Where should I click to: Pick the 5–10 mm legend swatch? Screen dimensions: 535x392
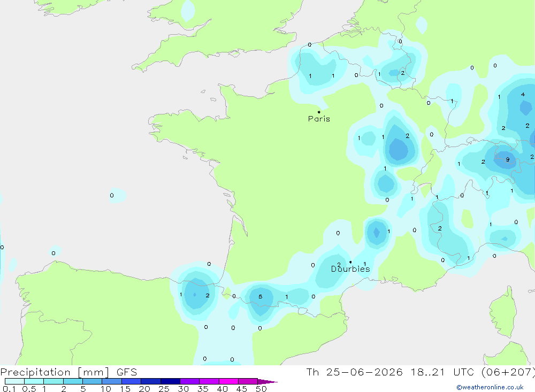(93, 381)
